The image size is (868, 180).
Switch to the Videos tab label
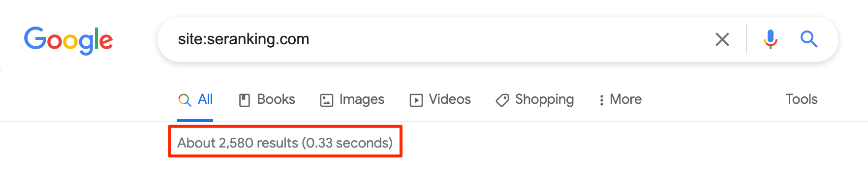(x=450, y=99)
